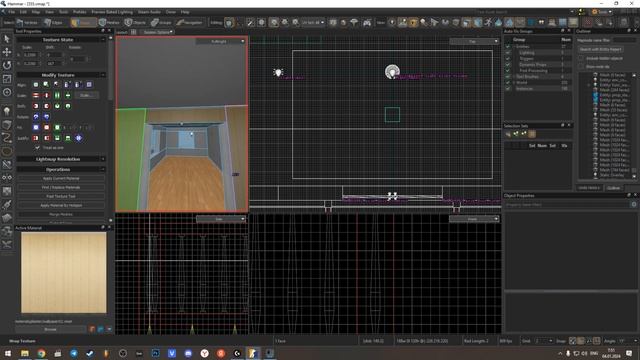
Task: Switch to Navigation mode
Action: tap(189, 22)
